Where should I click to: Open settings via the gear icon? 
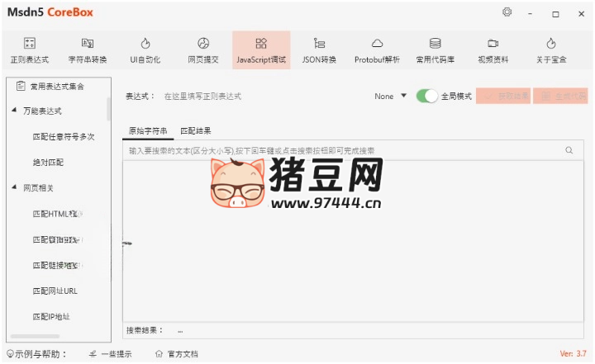coord(507,12)
